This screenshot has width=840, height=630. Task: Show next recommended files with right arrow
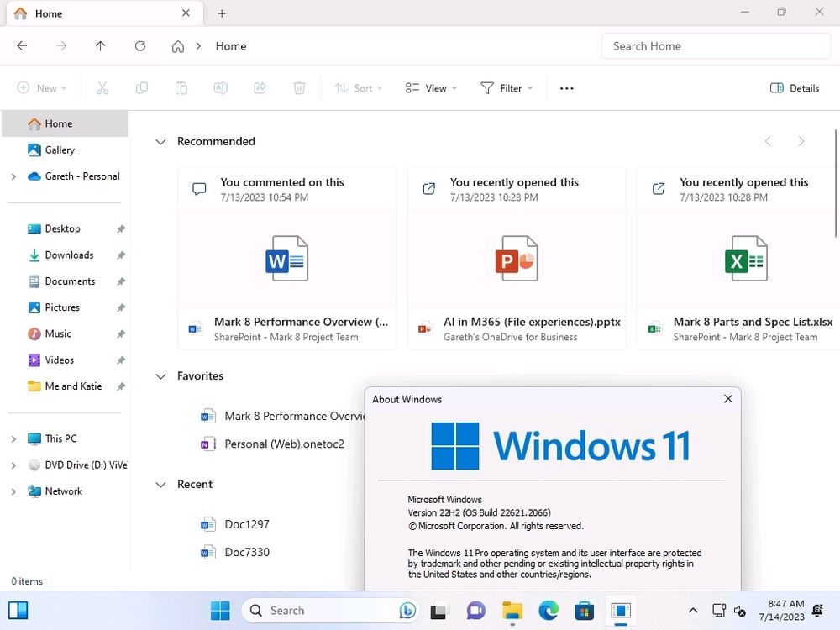click(x=801, y=141)
